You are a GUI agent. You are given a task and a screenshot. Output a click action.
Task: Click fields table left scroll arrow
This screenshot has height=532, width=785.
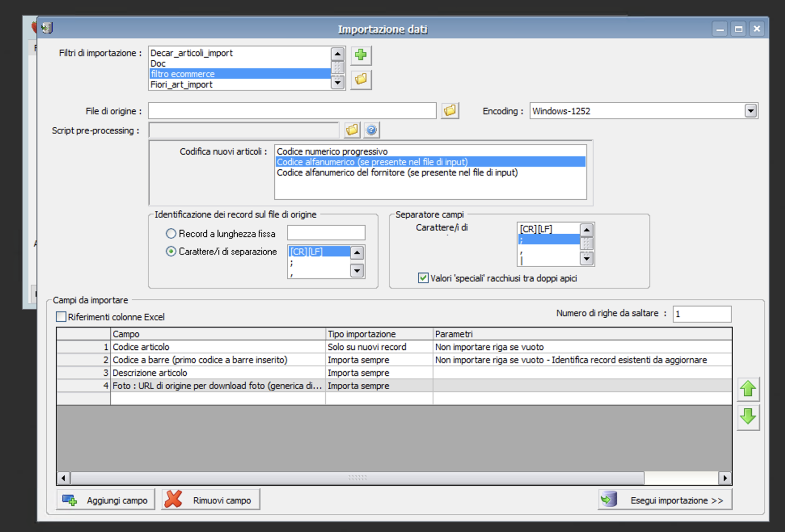click(x=63, y=478)
